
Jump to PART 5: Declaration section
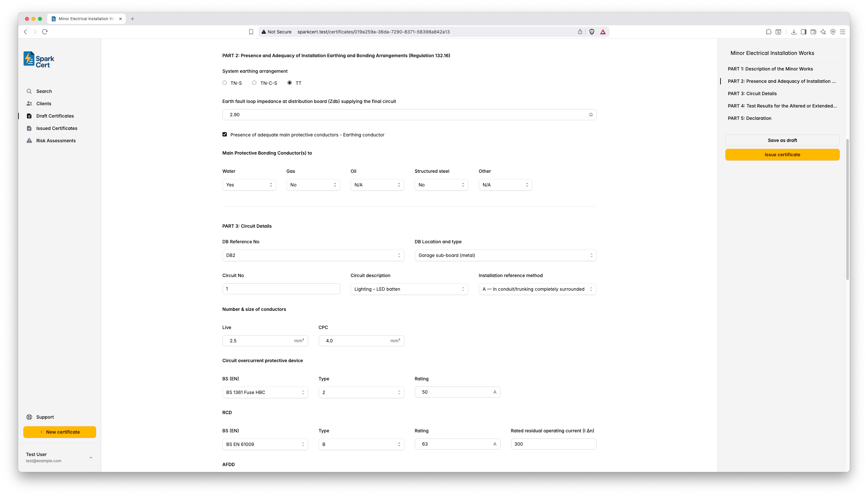pos(749,118)
